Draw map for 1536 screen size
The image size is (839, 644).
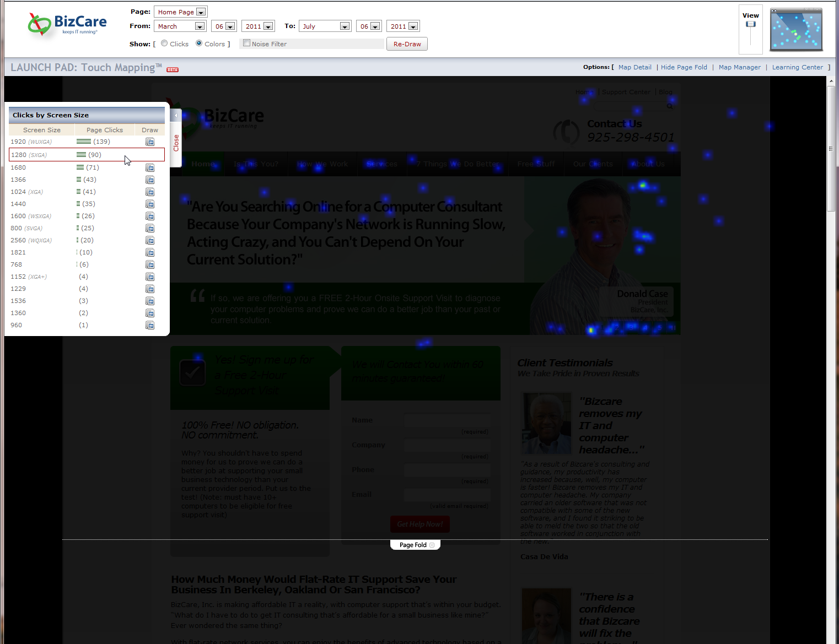point(150,301)
